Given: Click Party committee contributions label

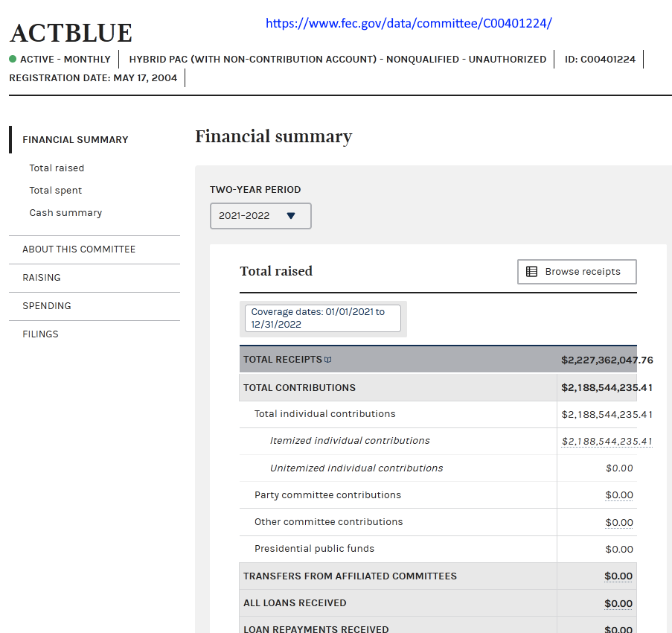Looking at the screenshot, I should (328, 495).
